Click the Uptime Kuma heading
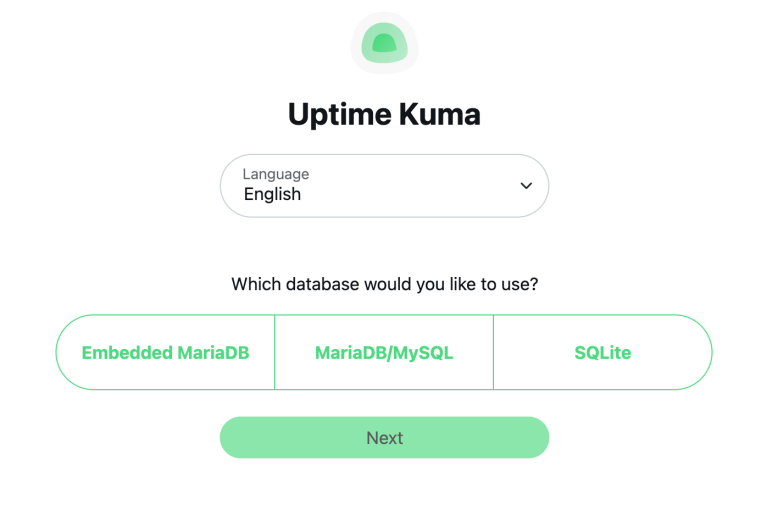This screenshot has height=532, width=767. click(384, 115)
